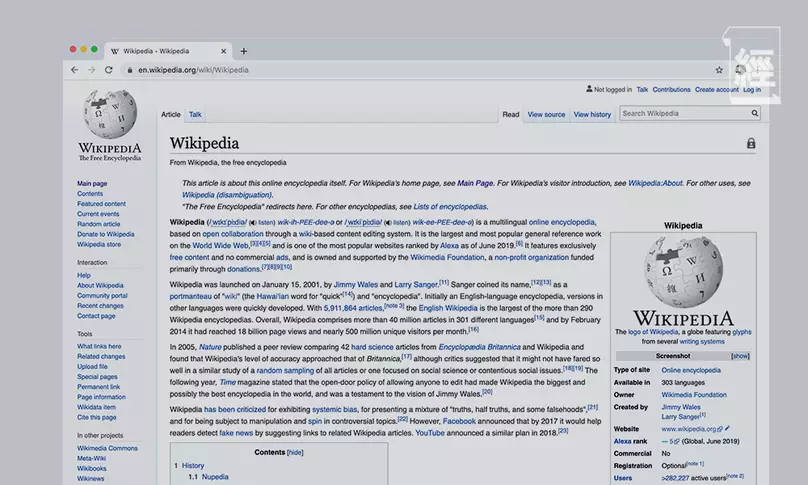Image resolution: width=808 pixels, height=485 pixels.
Task: Open Contributions link at top
Action: click(x=671, y=90)
